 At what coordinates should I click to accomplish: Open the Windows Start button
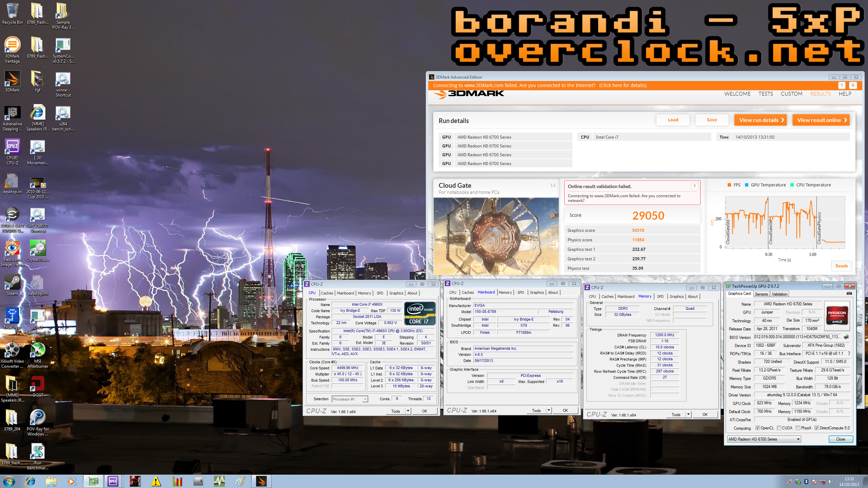pos(9,481)
